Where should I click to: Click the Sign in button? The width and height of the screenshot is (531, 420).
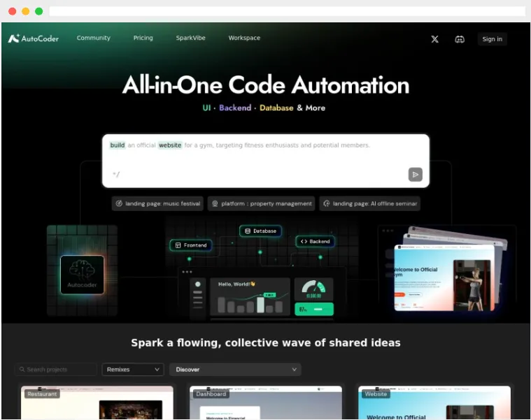492,39
